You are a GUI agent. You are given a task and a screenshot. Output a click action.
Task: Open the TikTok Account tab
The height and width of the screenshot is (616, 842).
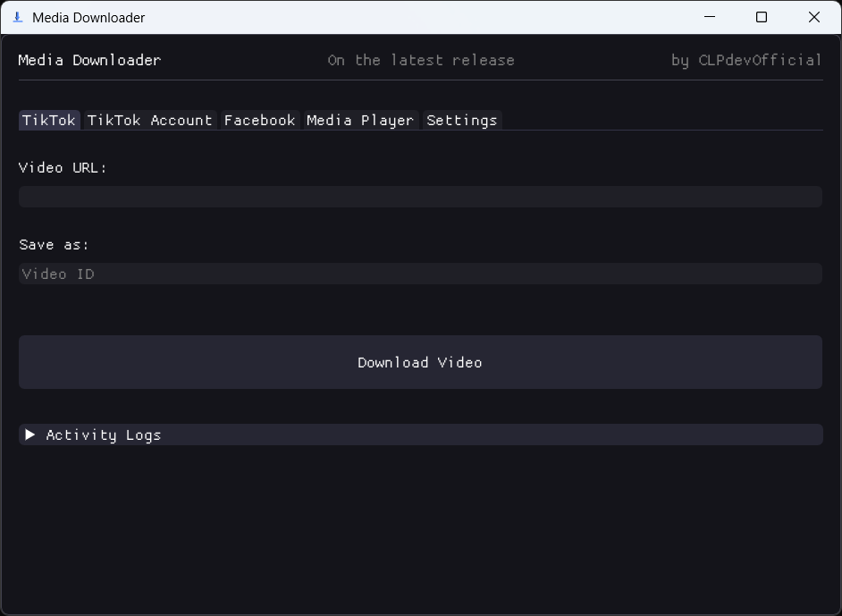[150, 120]
